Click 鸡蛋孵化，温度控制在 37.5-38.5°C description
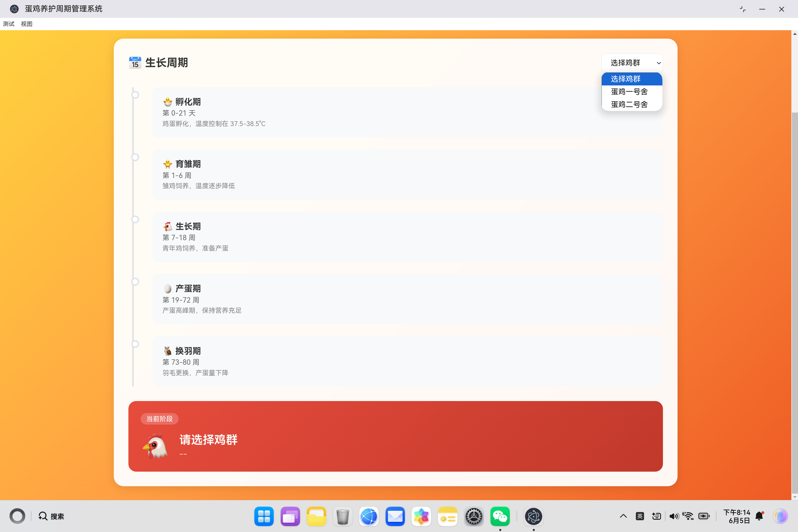Image resolution: width=798 pixels, height=532 pixels. (214, 124)
